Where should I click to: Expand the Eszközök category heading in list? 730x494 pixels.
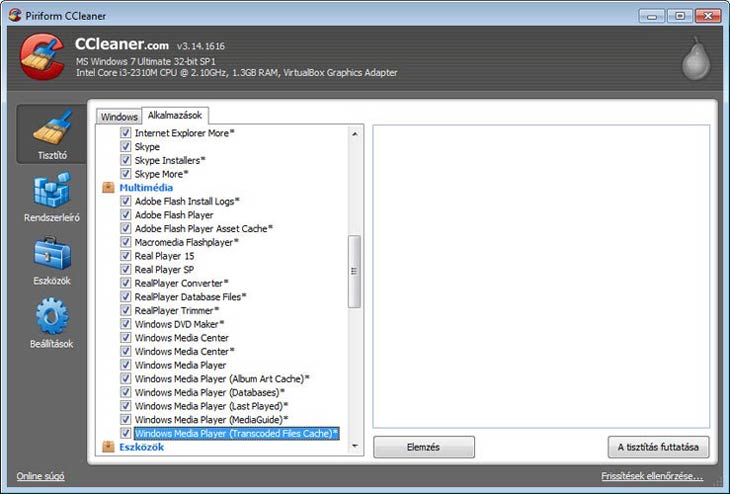coord(142,447)
